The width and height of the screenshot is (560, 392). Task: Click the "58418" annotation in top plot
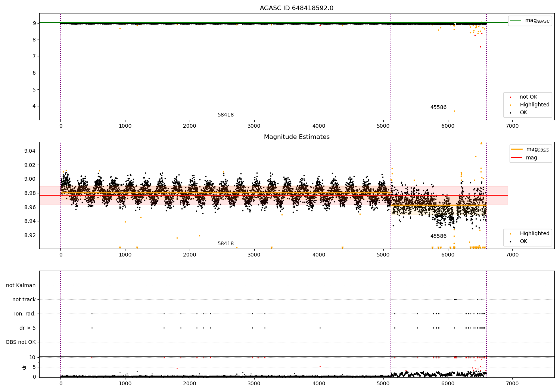pyautogui.click(x=225, y=115)
